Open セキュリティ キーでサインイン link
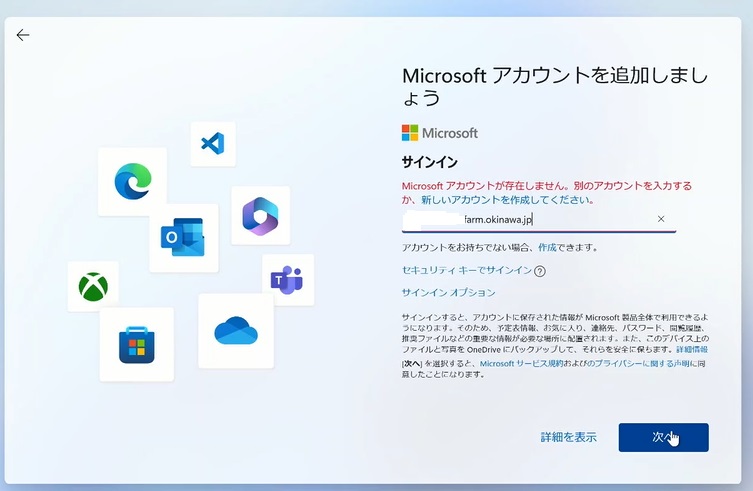Viewport: 753px width, 491px height. click(x=467, y=270)
